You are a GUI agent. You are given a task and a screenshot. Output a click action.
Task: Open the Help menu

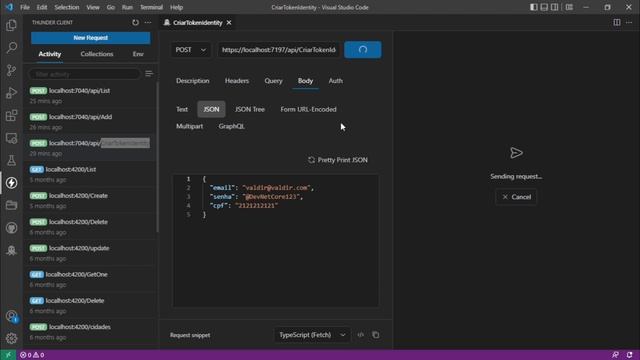[x=176, y=7]
